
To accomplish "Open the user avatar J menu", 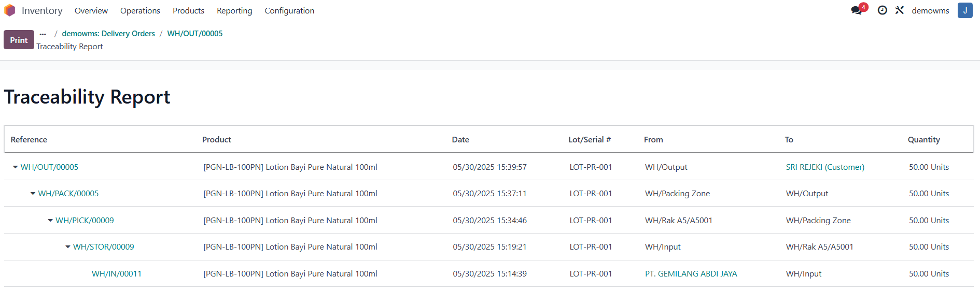I will [x=965, y=10].
